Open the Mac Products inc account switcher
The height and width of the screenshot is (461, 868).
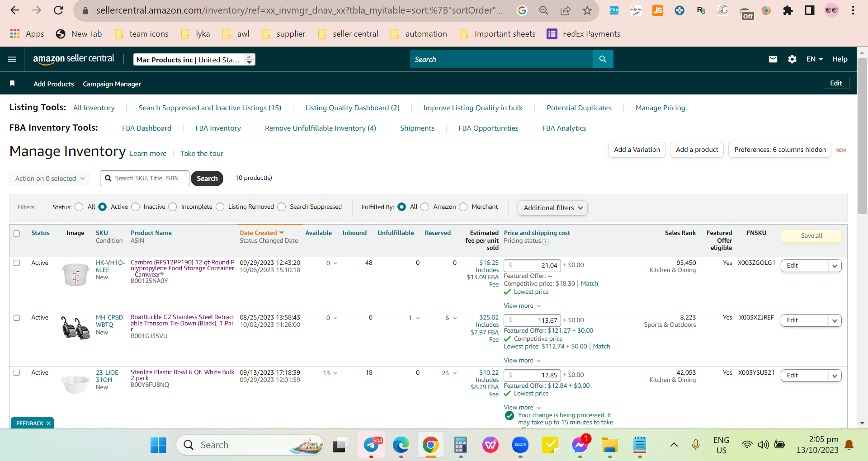tap(194, 60)
